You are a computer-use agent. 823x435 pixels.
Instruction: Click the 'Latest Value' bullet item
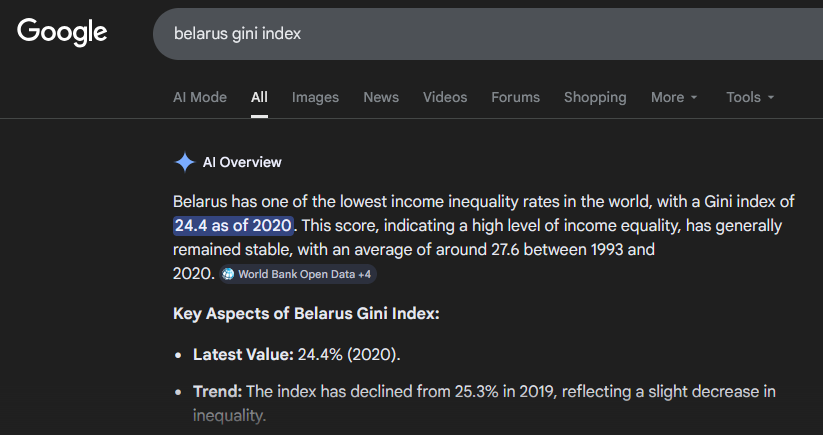(296, 354)
